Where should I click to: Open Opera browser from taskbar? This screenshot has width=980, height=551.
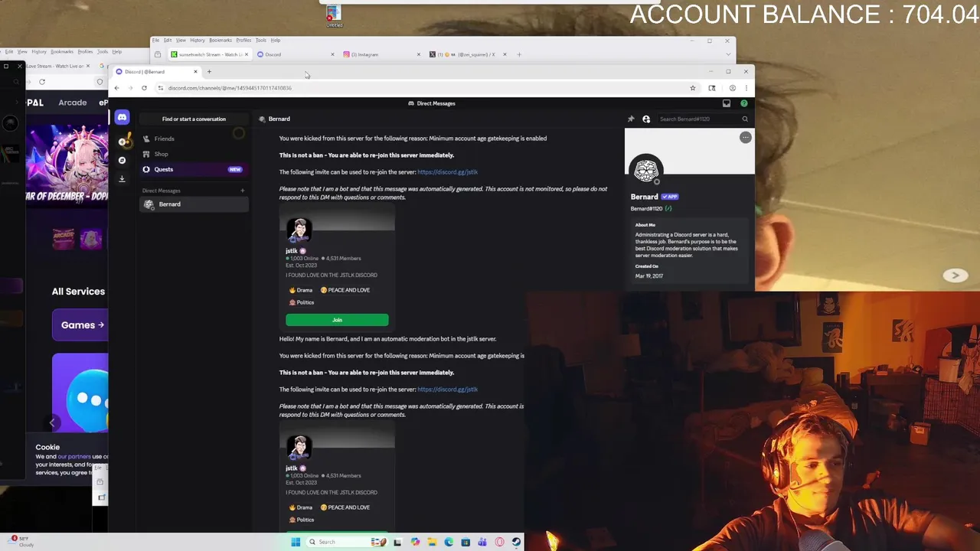(499, 542)
